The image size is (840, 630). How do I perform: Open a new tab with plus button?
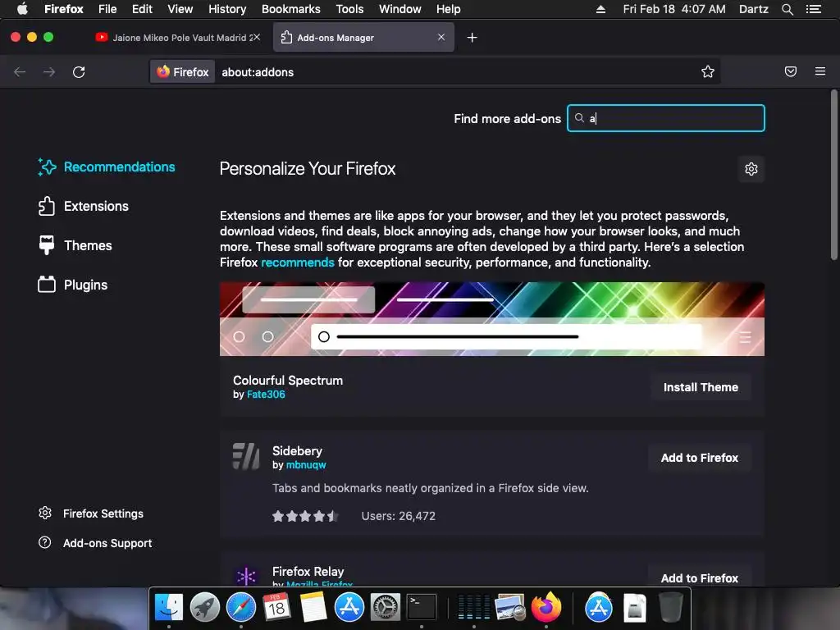click(x=472, y=38)
